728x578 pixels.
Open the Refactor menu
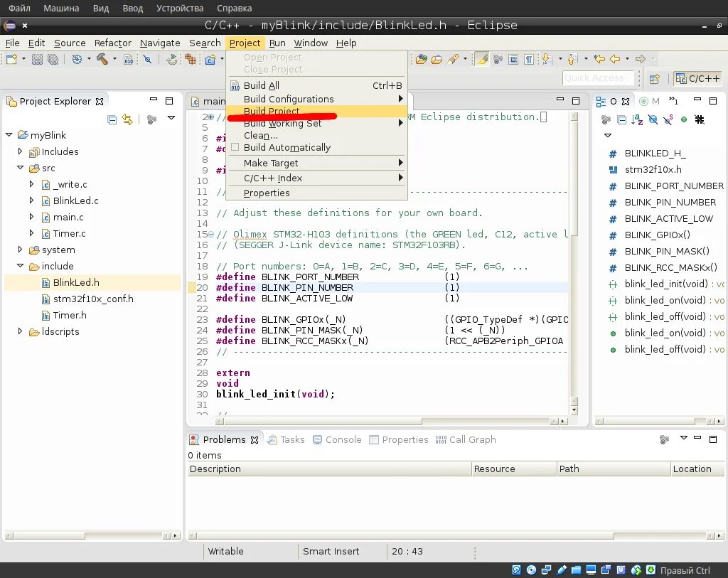tap(113, 43)
